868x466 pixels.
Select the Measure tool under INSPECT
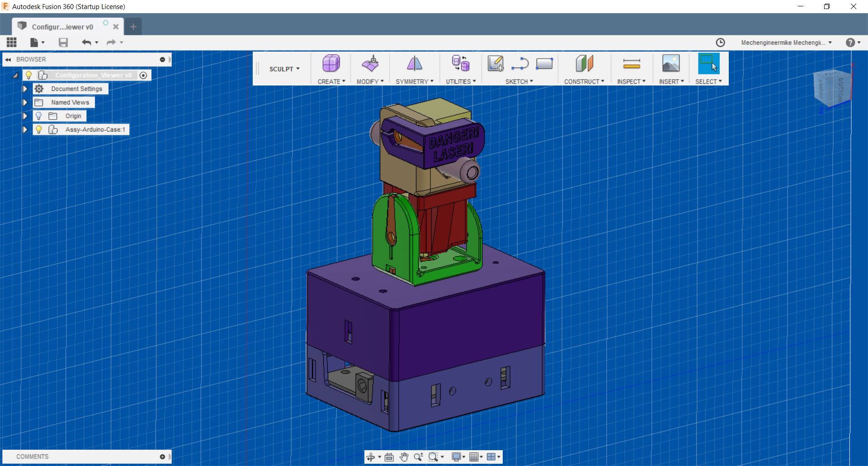[x=631, y=63]
